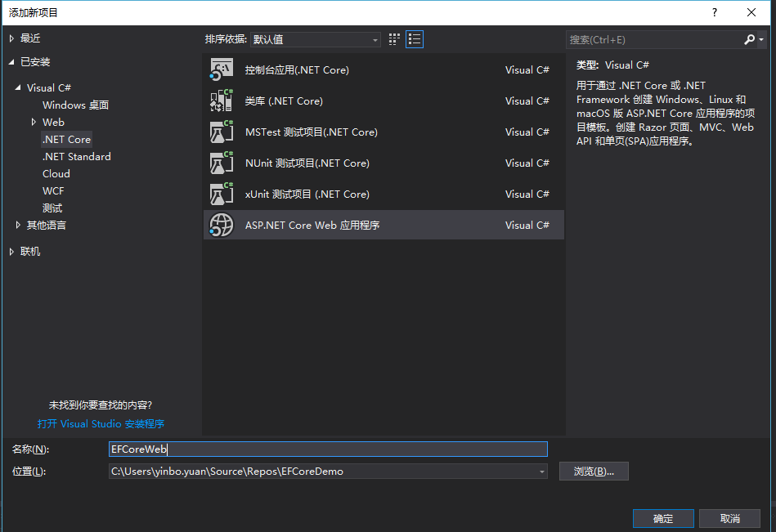Image resolution: width=776 pixels, height=532 pixels.
Task: Click the 浏览(B)... button
Action: click(594, 472)
